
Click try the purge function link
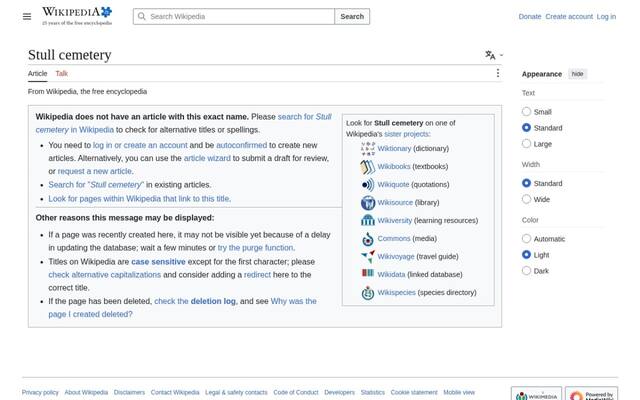(x=256, y=248)
